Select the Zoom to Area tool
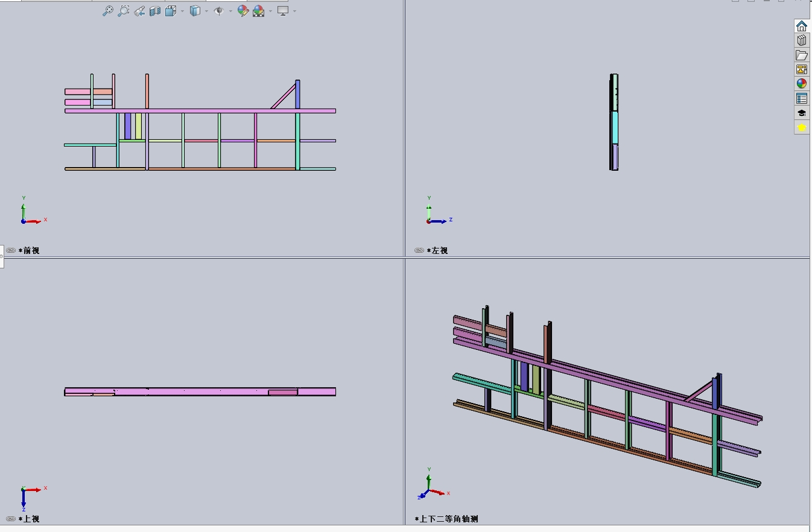 123,11
